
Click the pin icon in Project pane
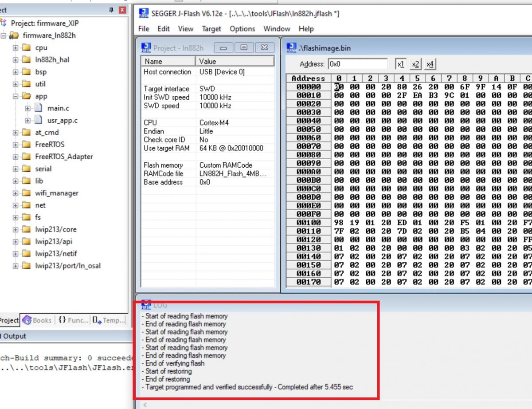point(111,10)
